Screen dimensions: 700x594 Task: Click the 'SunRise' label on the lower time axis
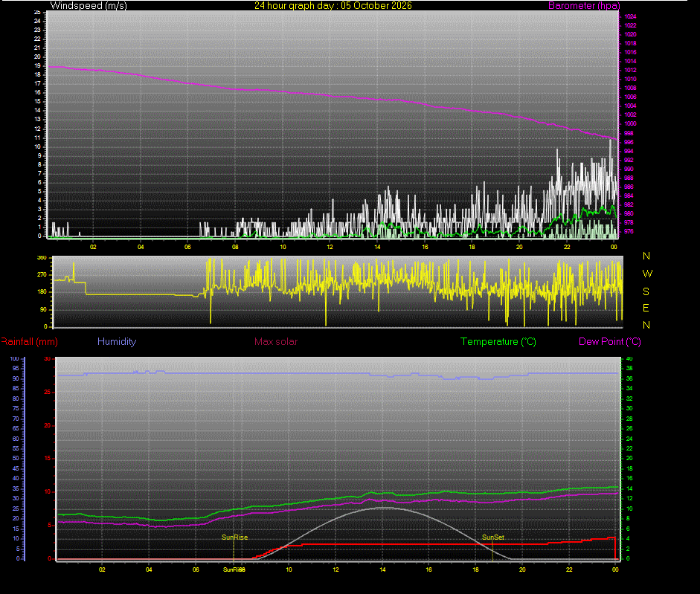(x=233, y=569)
